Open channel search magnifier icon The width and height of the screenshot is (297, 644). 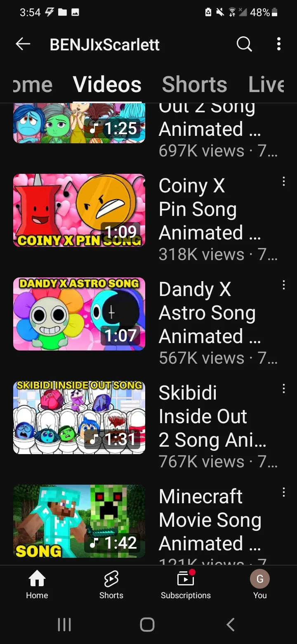244,44
